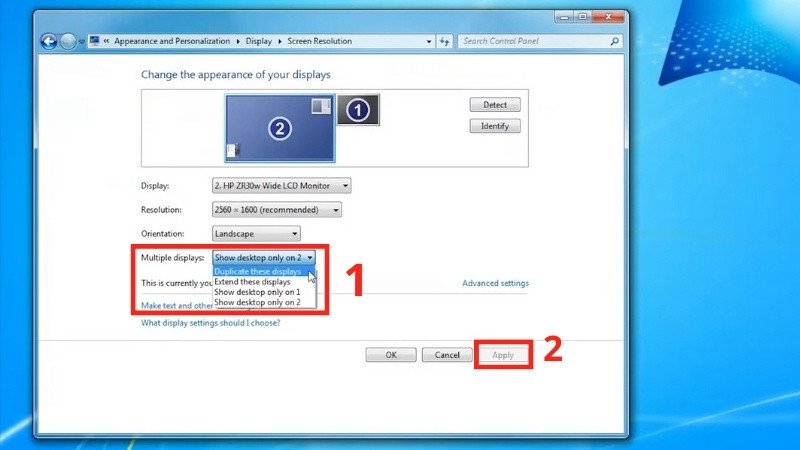
Task: Click the Apply button
Action: [x=503, y=355]
